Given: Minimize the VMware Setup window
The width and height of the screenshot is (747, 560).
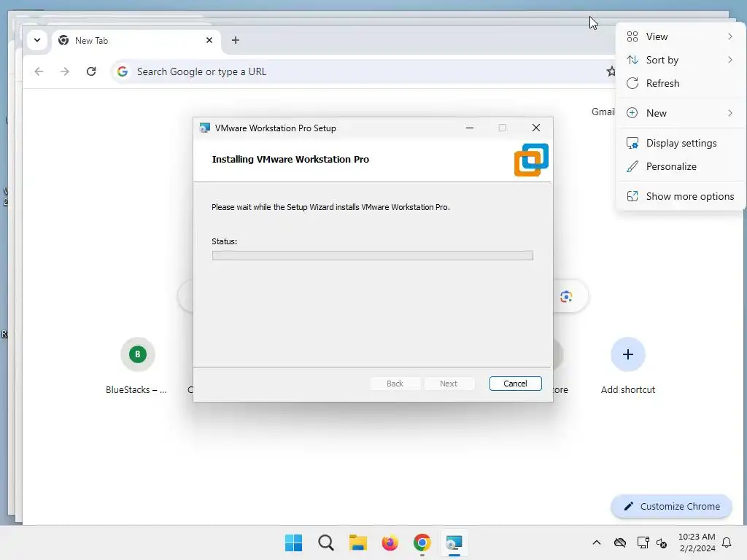Looking at the screenshot, I should click(x=470, y=128).
